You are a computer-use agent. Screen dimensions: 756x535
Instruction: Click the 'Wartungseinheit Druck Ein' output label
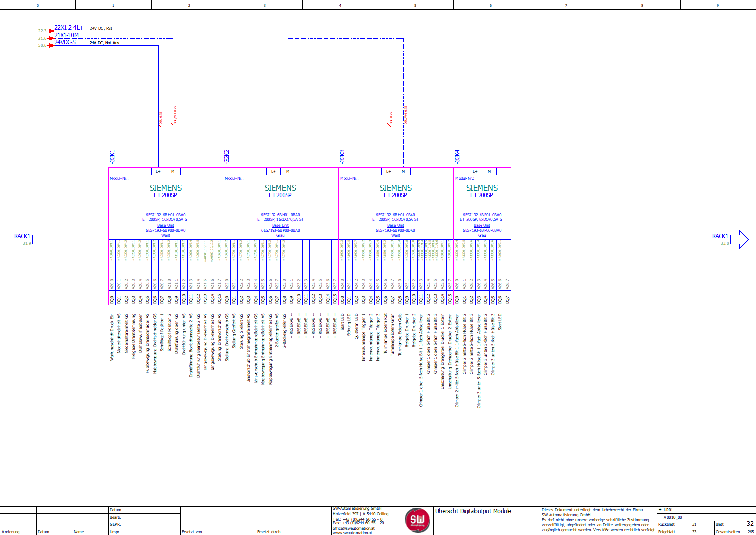pyautogui.click(x=112, y=337)
